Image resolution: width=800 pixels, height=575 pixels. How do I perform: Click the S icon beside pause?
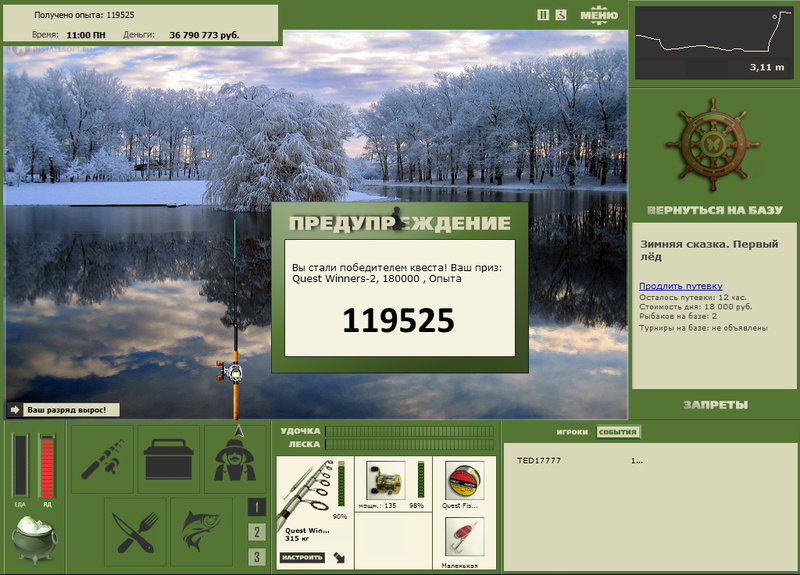click(561, 15)
